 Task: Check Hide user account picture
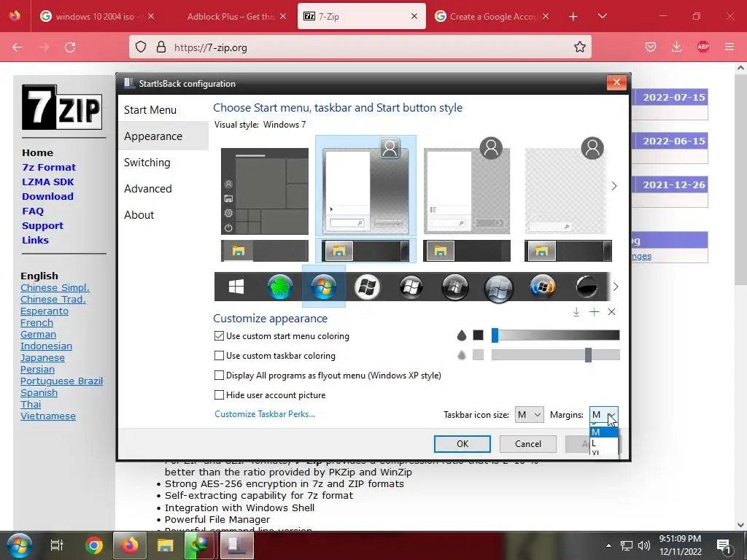219,394
